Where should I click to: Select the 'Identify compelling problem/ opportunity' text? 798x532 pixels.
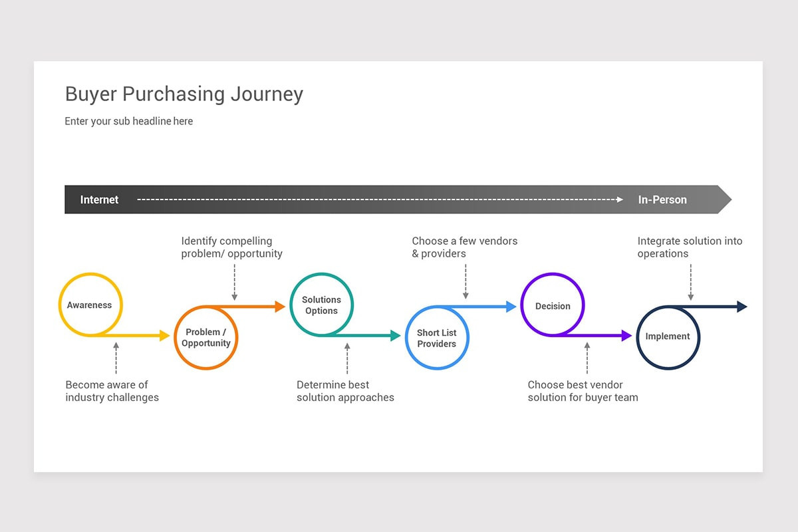(232, 247)
